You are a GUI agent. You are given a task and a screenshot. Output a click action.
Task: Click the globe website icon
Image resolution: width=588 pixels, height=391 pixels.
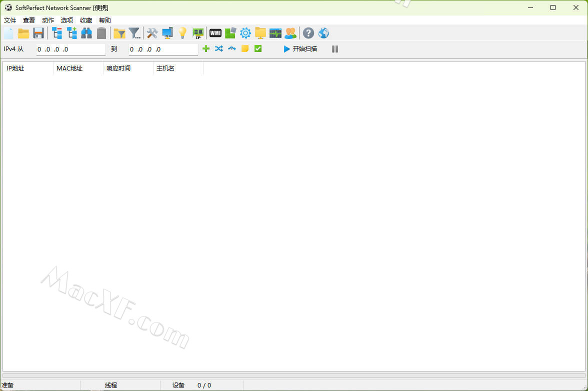323,33
